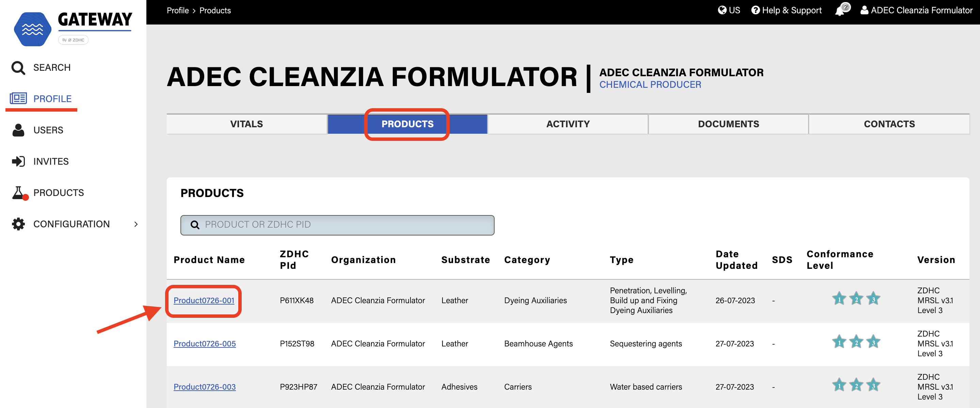
Task: Open Products in the sidebar
Action: click(x=59, y=193)
